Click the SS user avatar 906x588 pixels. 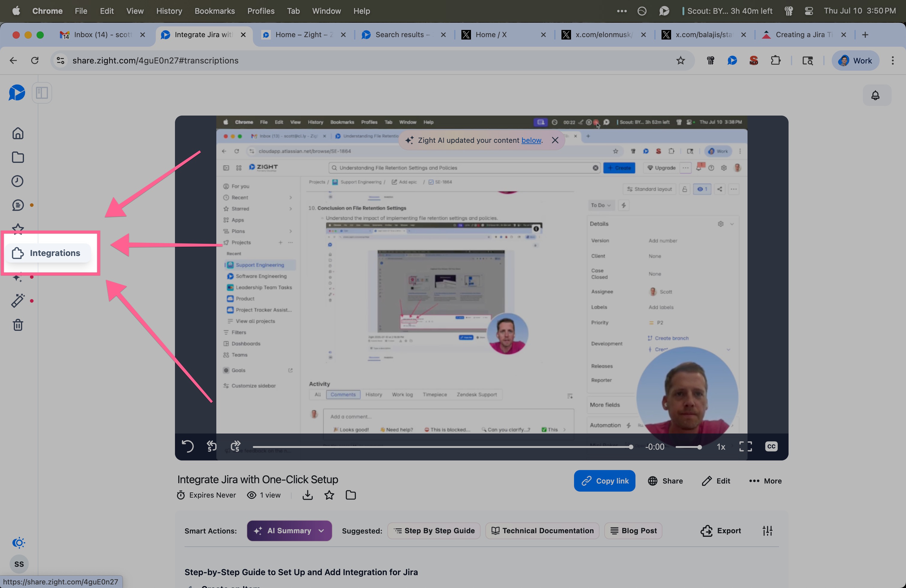19,564
